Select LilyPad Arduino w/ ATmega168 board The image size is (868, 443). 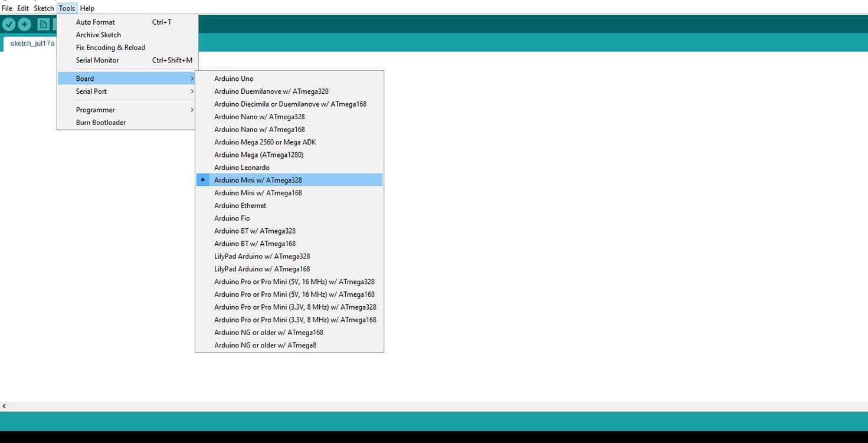[x=289, y=269]
